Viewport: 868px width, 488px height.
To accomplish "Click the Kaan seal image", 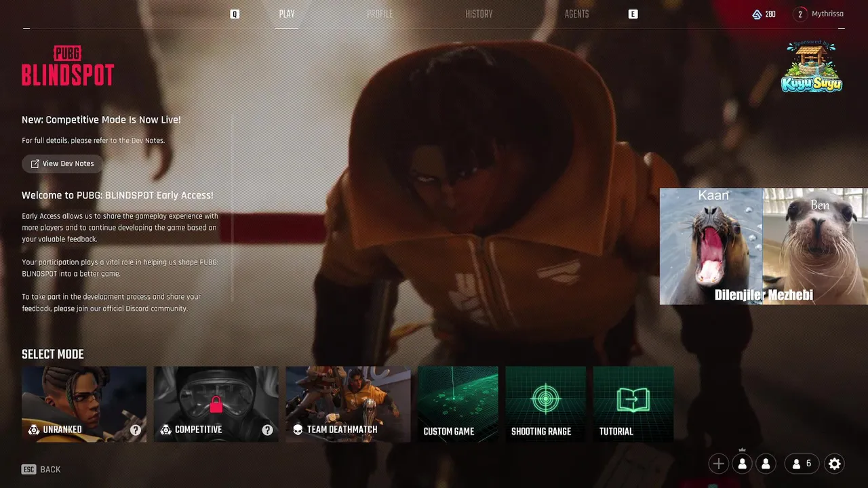I will (711, 246).
